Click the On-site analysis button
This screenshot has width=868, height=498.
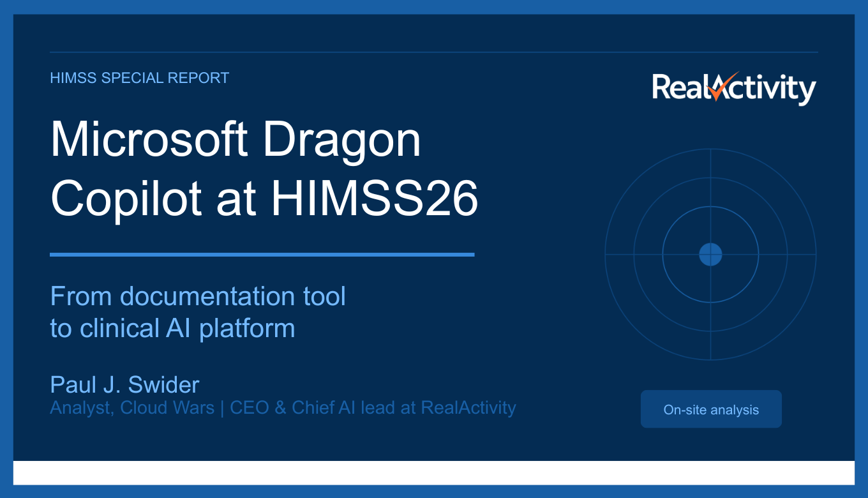(711, 409)
